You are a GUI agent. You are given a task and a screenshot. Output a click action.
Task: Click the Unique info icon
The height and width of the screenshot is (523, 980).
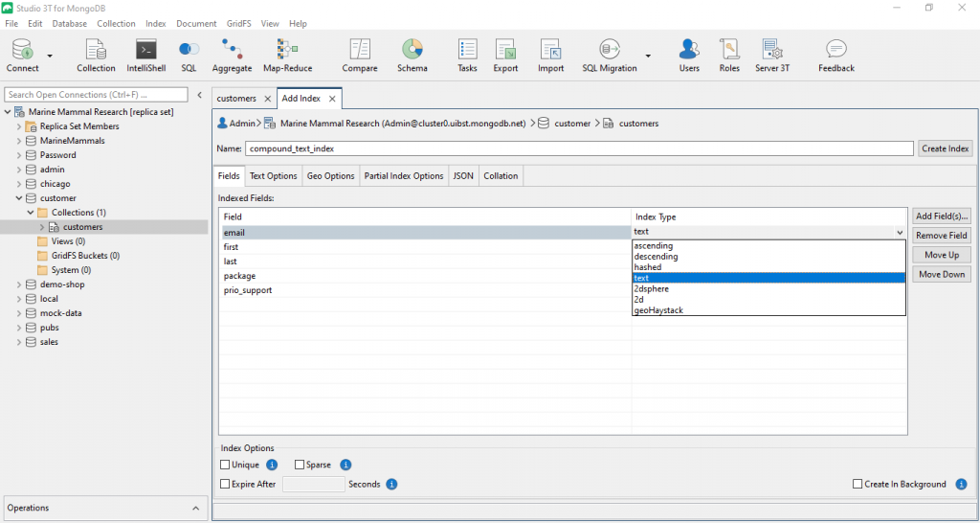tap(272, 465)
